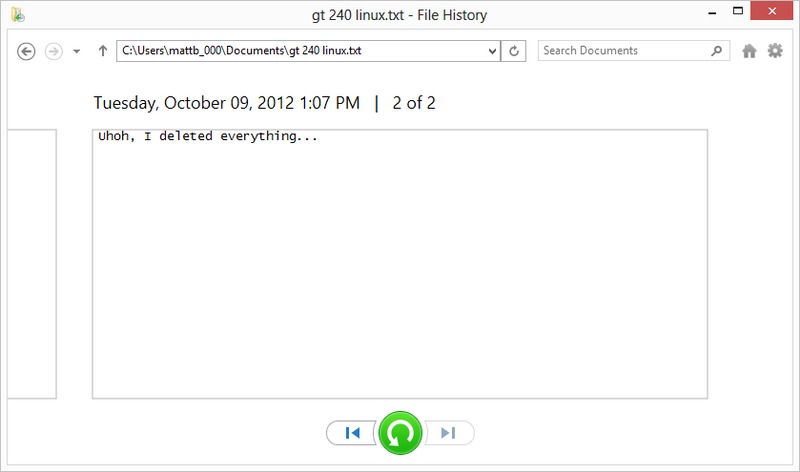Viewport: 800px width, 472px height.
Task: Go to the previous file version
Action: pyautogui.click(x=352, y=433)
